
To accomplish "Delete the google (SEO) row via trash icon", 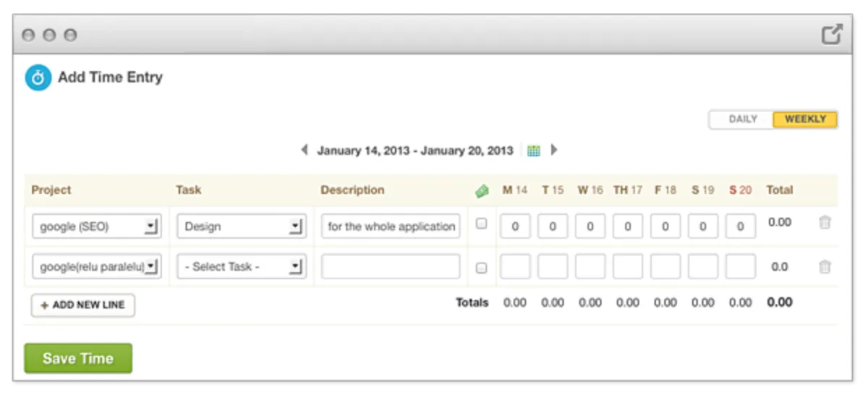I will pyautogui.click(x=825, y=223).
